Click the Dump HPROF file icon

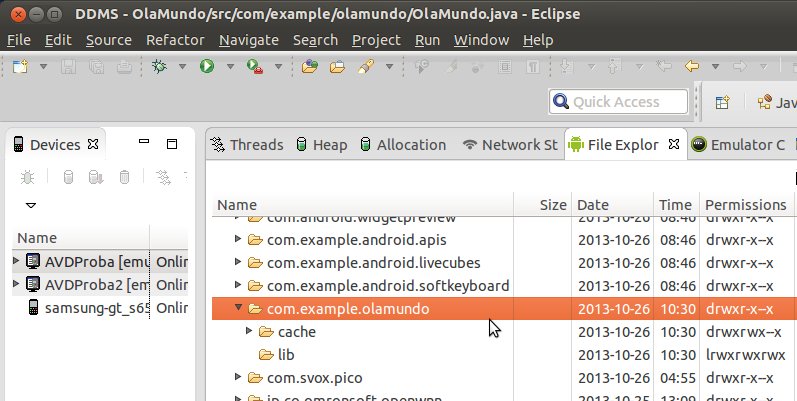pyautogui.click(x=96, y=177)
